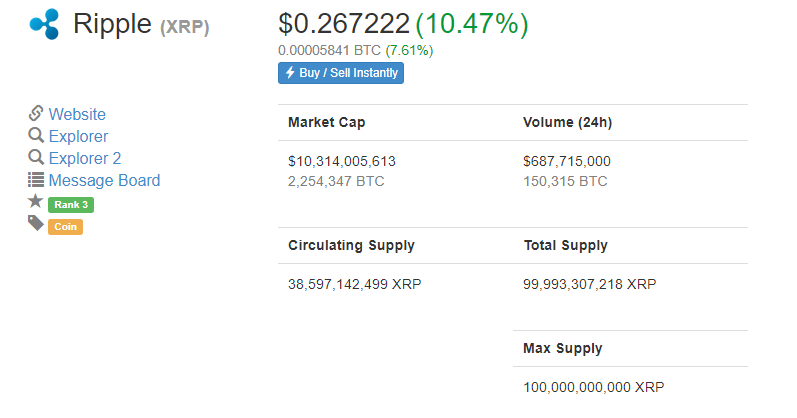Click the tag icon beside Coin
This screenshot has width=797, height=418.
tap(36, 223)
